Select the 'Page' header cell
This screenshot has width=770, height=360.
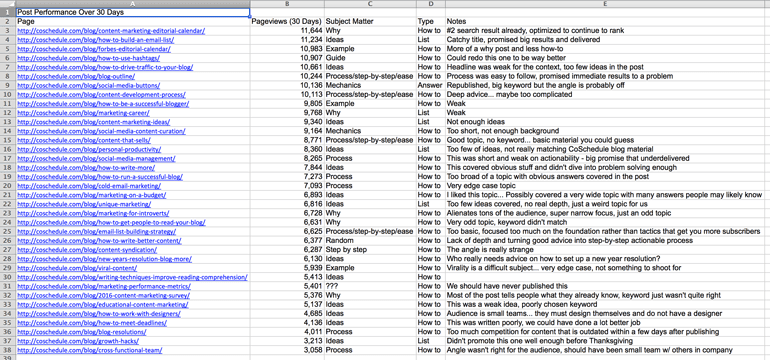click(x=133, y=22)
